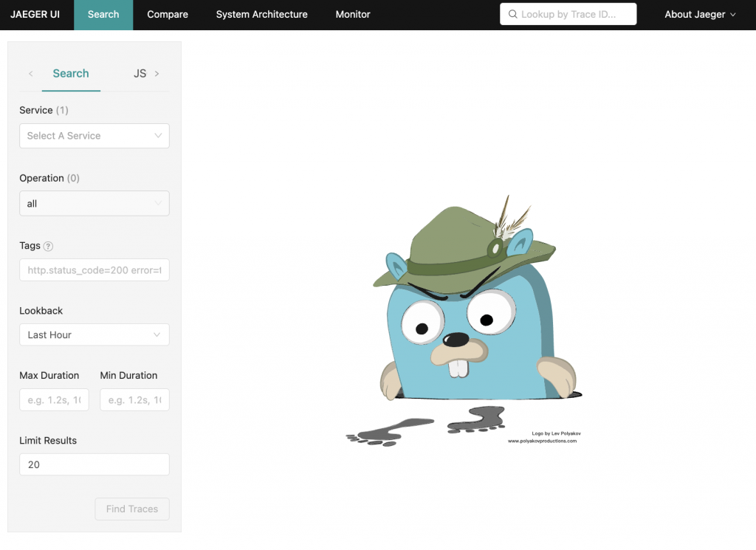
Task: Open the Compare page
Action: [168, 15]
